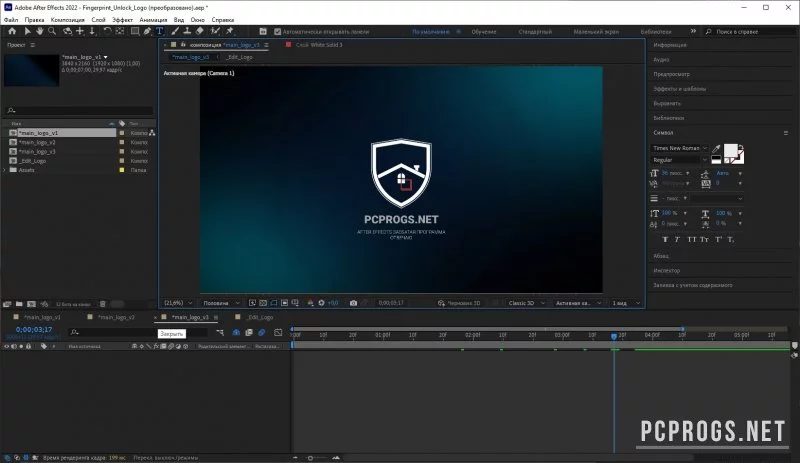Viewport: 800px width, 463px height.
Task: Toggle the Superscript button
Action: [x=718, y=239]
